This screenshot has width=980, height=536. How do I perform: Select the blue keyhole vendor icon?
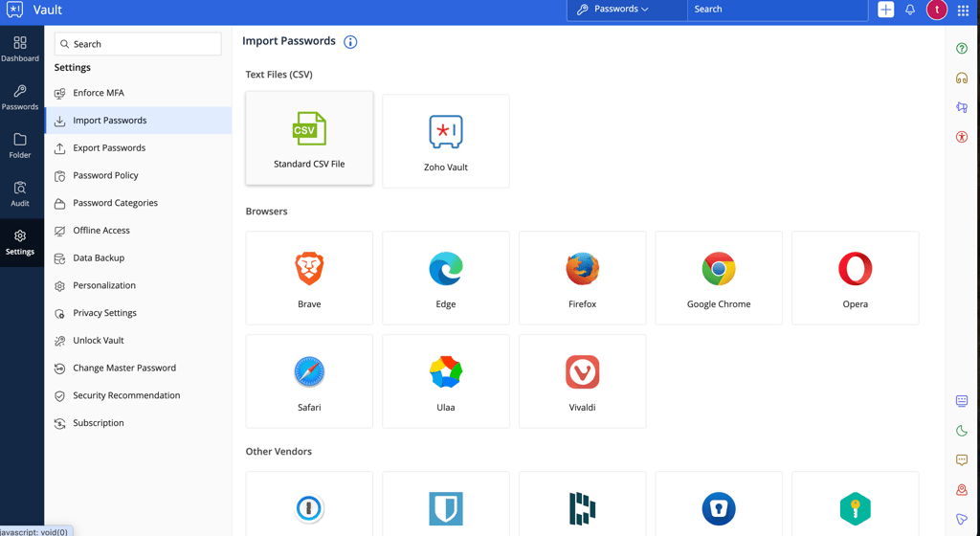[719, 508]
